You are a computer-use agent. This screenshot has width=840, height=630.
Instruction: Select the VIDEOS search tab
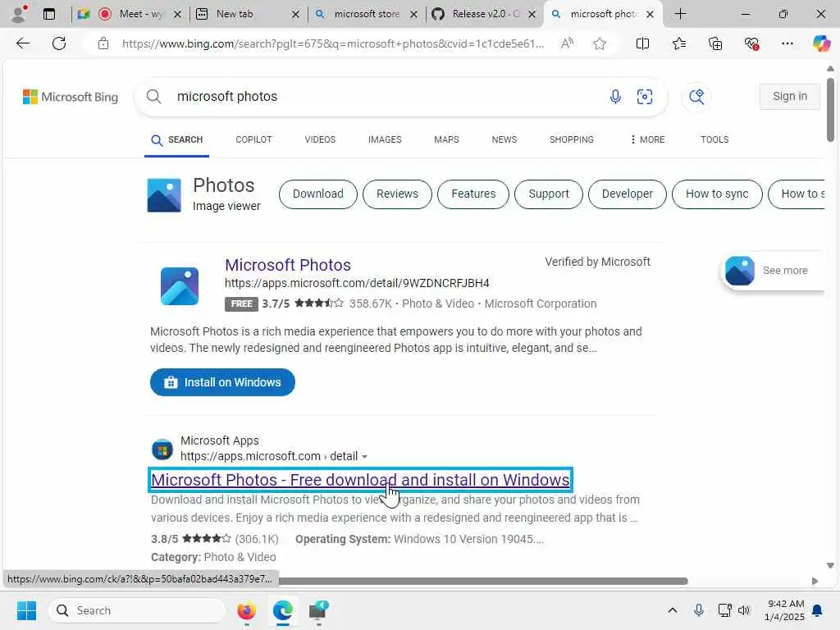(x=320, y=139)
